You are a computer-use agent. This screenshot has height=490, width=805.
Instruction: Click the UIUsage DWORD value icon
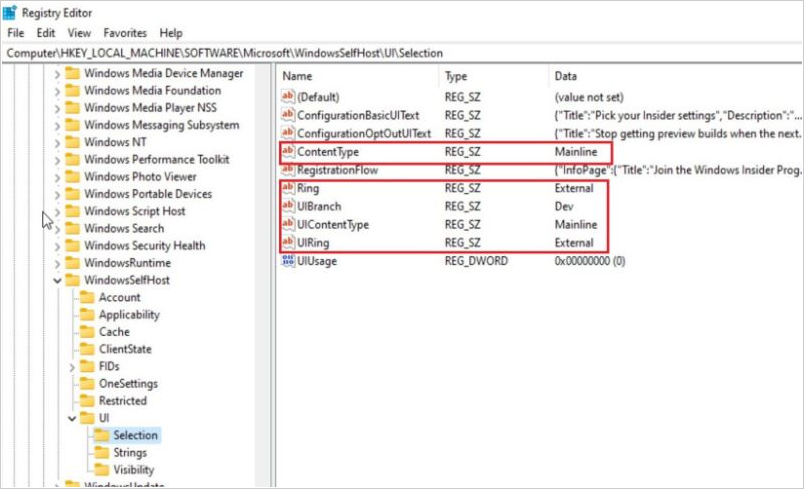click(x=288, y=261)
